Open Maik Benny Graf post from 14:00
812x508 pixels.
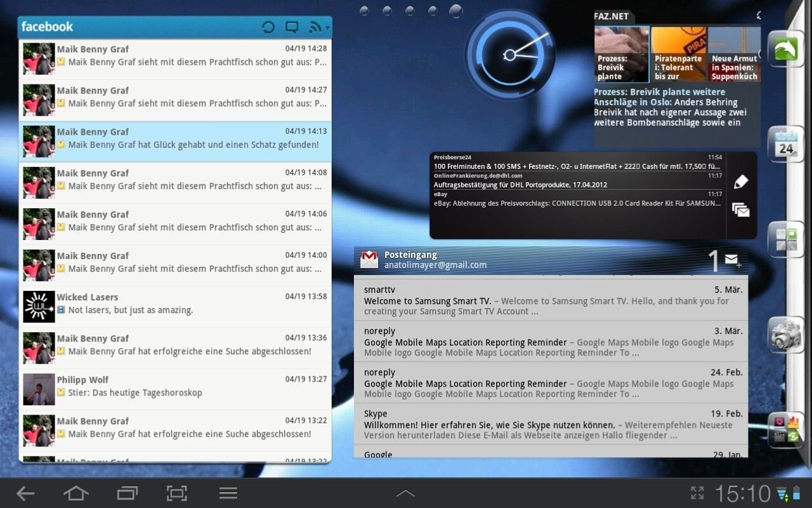[175, 265]
